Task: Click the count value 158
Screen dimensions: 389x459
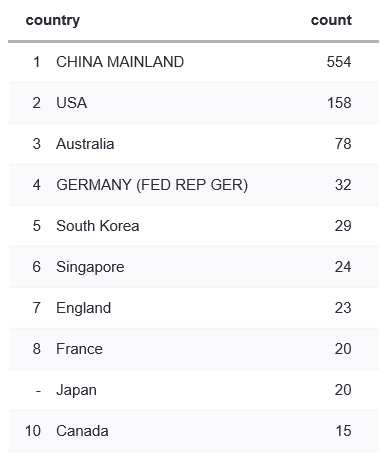Action: coord(339,103)
